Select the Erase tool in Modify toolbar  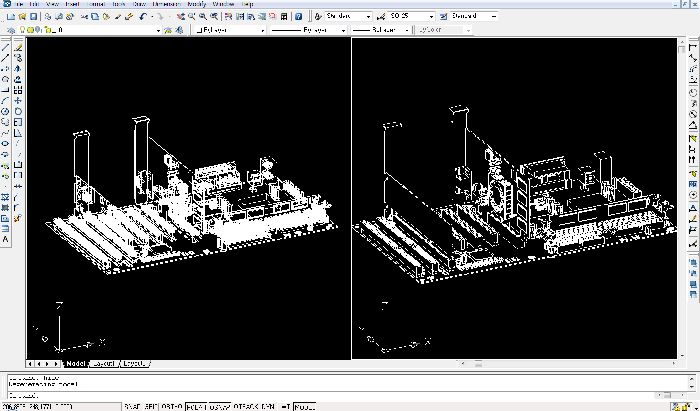[x=18, y=47]
